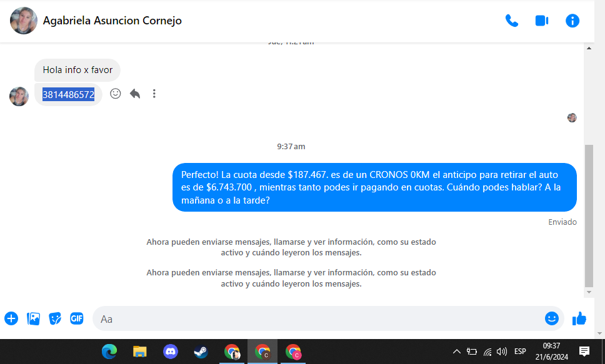The image size is (605, 364).
Task: Start a voice call with the contact
Action: tap(511, 21)
